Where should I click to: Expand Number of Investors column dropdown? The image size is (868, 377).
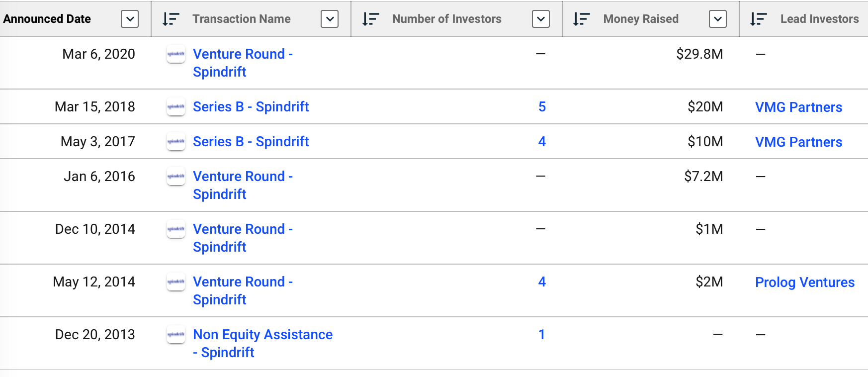(x=541, y=19)
